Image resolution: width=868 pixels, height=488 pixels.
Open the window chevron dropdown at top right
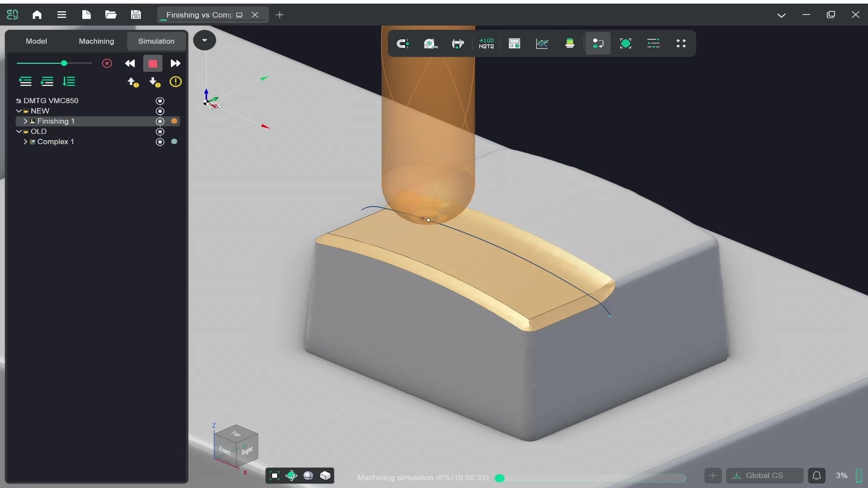(781, 15)
